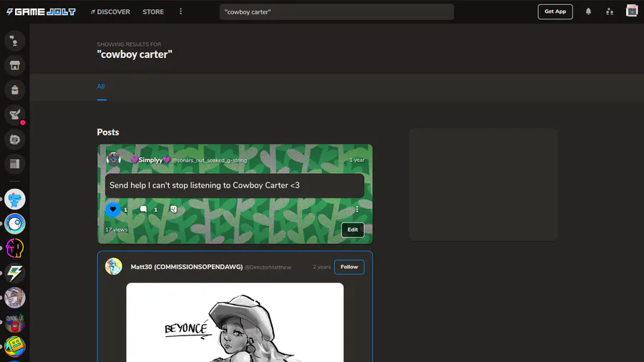Viewport: 644px width, 362px height.
Task: Open the lightning bolt community icon
Action: point(15,273)
